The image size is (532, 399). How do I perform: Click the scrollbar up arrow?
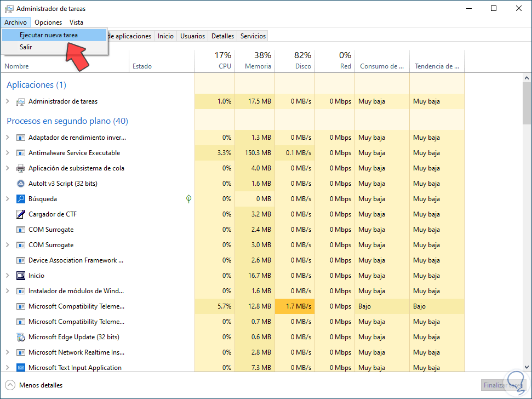527,78
